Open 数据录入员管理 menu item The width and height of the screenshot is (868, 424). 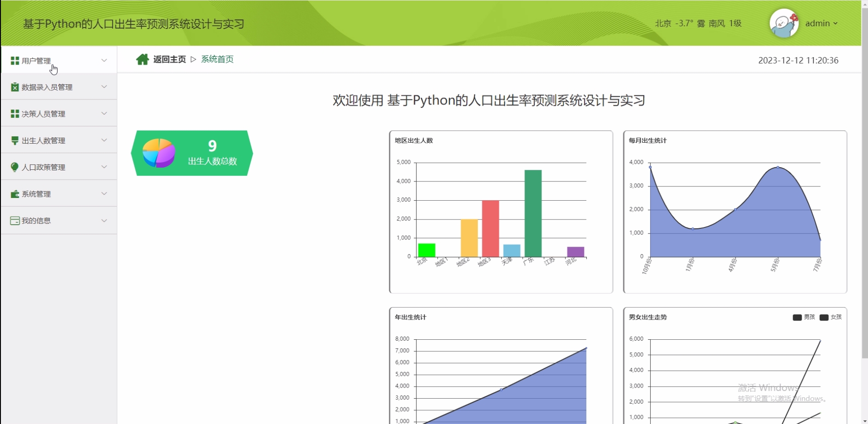coord(59,87)
